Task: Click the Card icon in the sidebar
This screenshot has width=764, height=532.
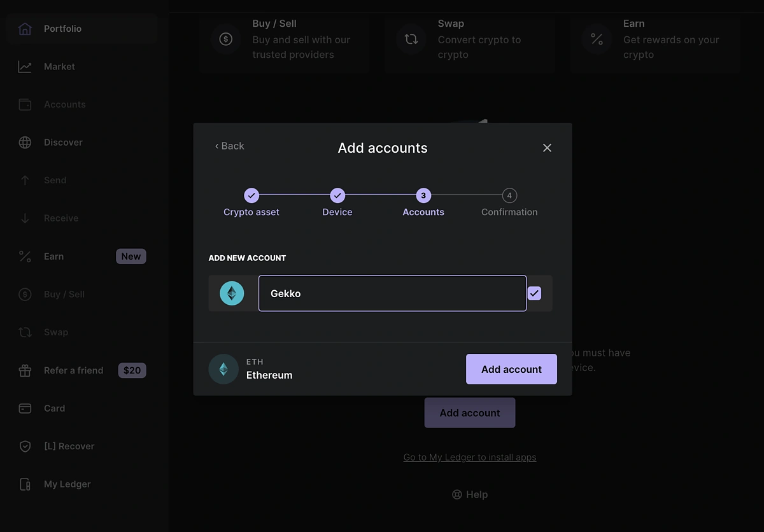Action: point(25,409)
